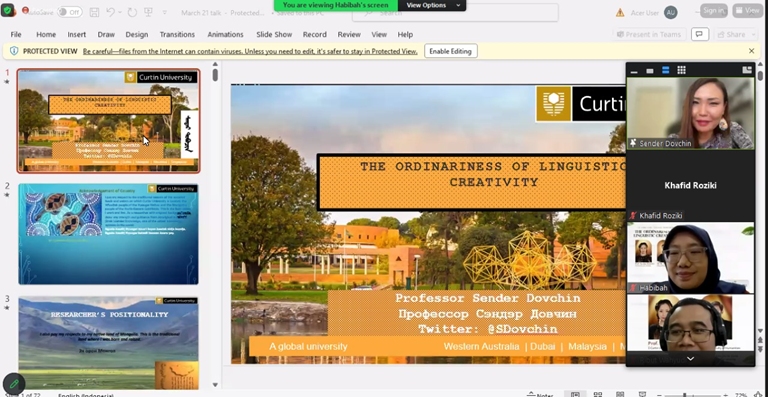
Task: Expand more participants chevron in Zoom panel
Action: 691,359
